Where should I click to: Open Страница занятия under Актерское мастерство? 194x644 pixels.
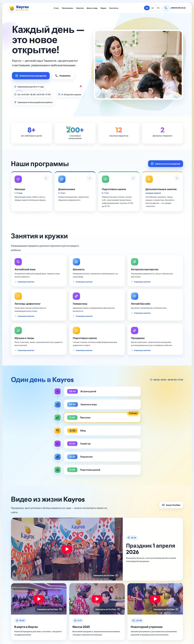pos(141,282)
